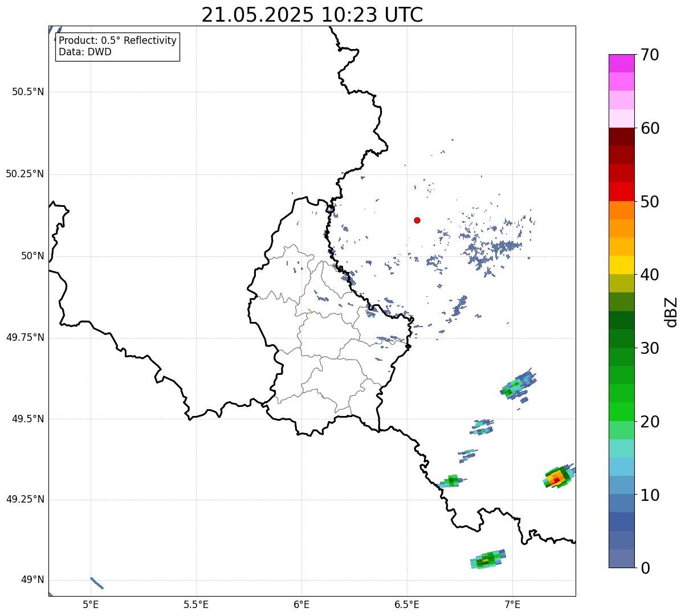Screen dimensions: 685x616
Task: Click the 49.75°N latitude label
Action: [25, 337]
